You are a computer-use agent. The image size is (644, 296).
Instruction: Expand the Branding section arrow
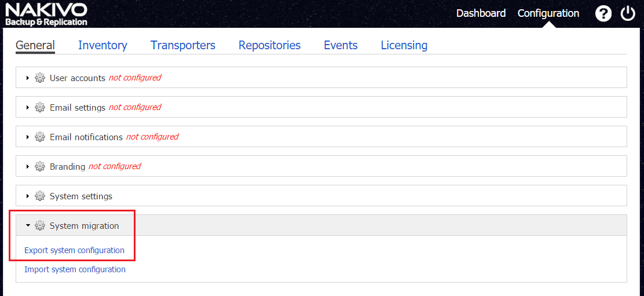tap(28, 166)
